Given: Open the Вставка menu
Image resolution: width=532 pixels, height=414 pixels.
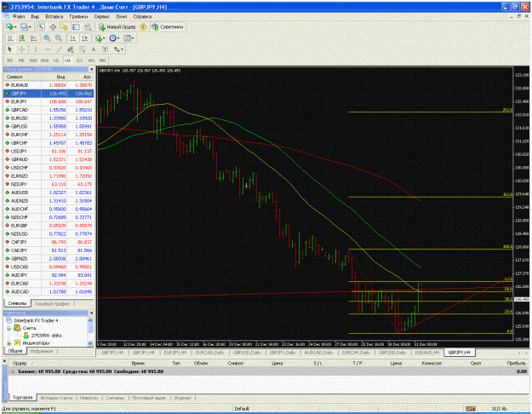Looking at the screenshot, I should [54, 16].
